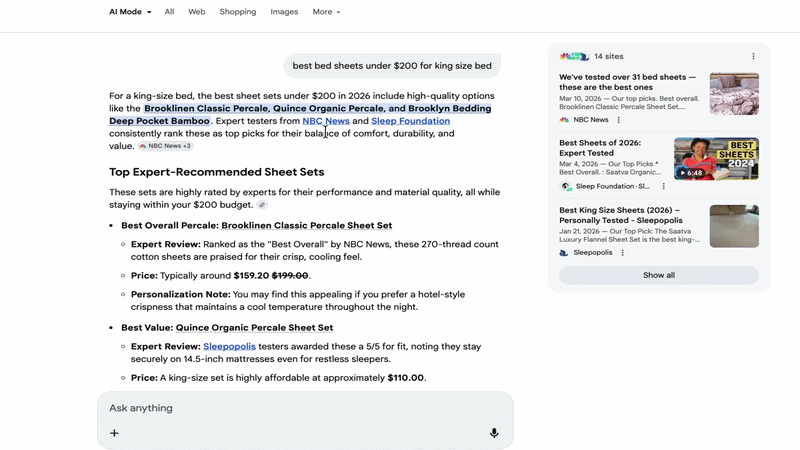Click the price '$110.00'
Screen dimensions: 800x450
pos(406,378)
